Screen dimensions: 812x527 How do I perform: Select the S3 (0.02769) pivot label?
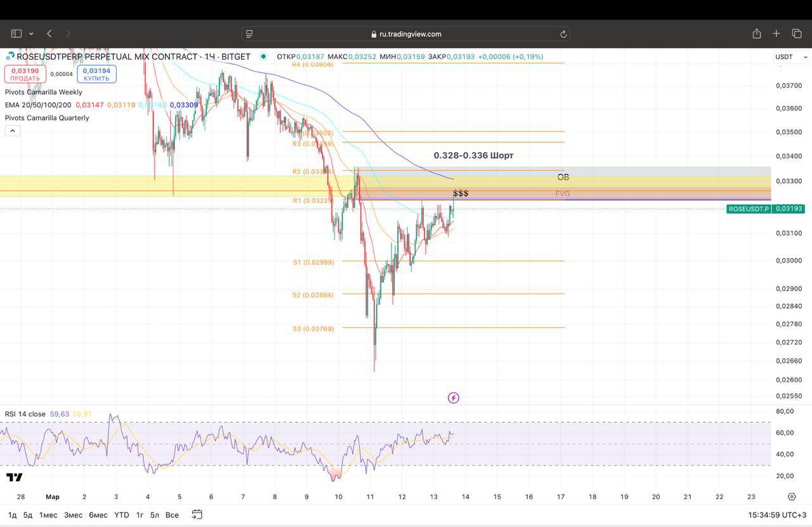313,329
